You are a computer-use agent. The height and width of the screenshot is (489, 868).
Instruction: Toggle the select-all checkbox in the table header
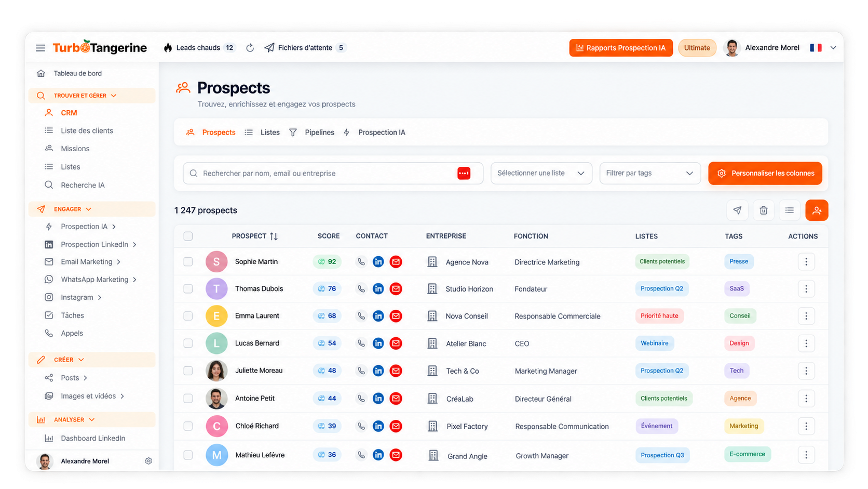(x=188, y=236)
